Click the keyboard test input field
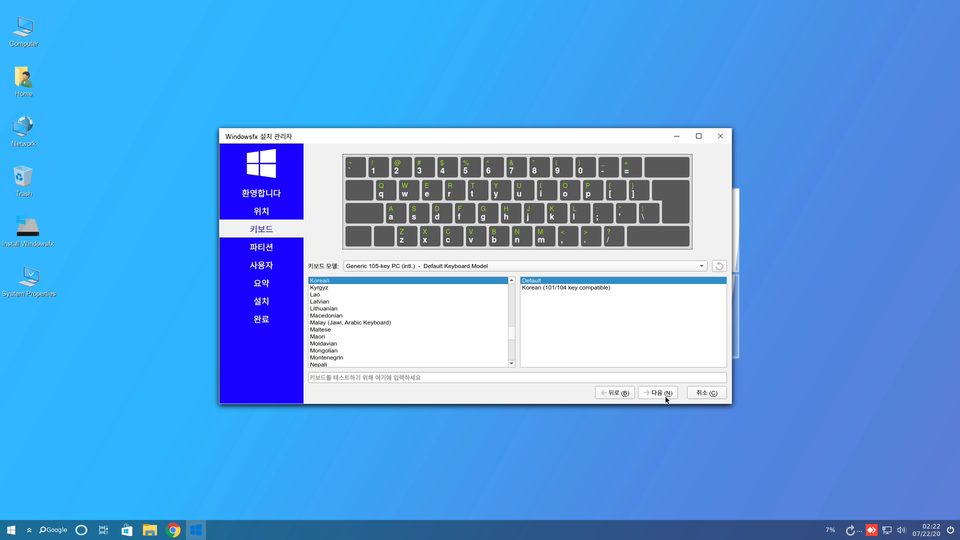The image size is (960, 540). 517,378
